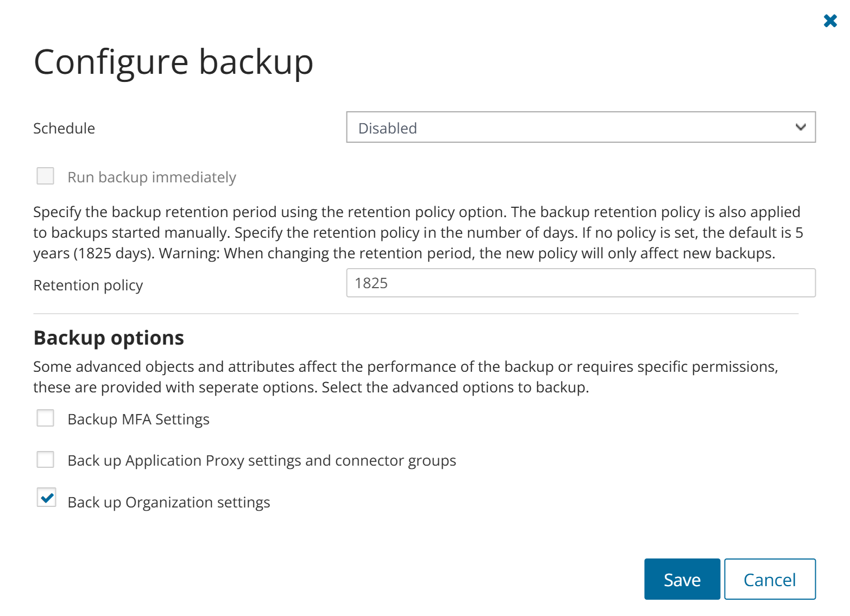Click the Backup MFA Settings label
This screenshot has width=850, height=616.
point(138,420)
